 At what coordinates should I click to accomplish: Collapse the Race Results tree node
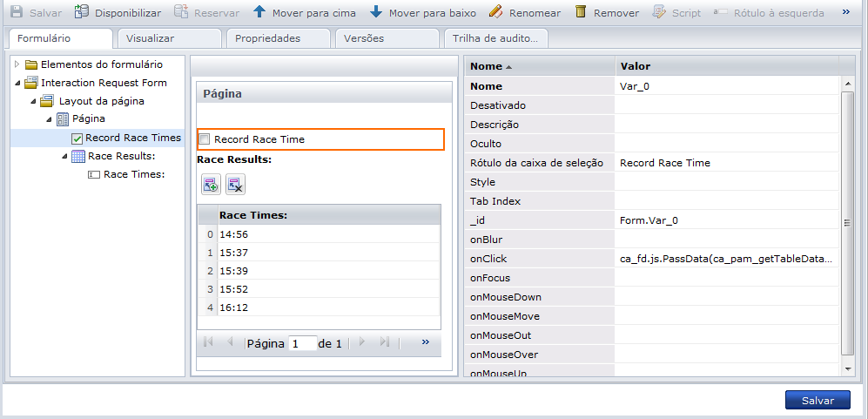click(x=64, y=156)
